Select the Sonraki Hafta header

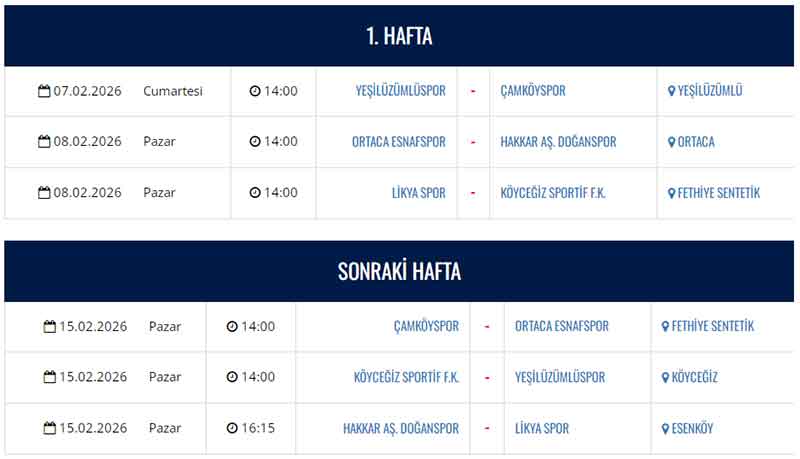tap(399, 272)
